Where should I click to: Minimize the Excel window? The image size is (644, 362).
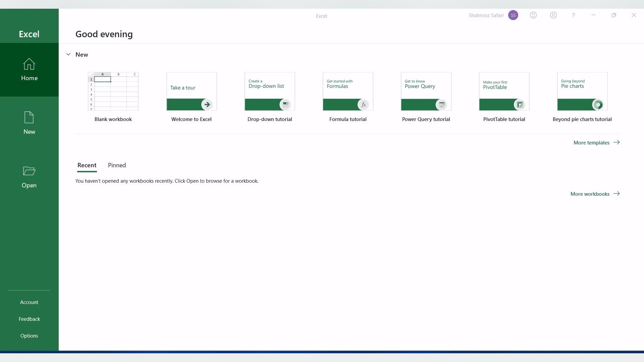click(594, 15)
